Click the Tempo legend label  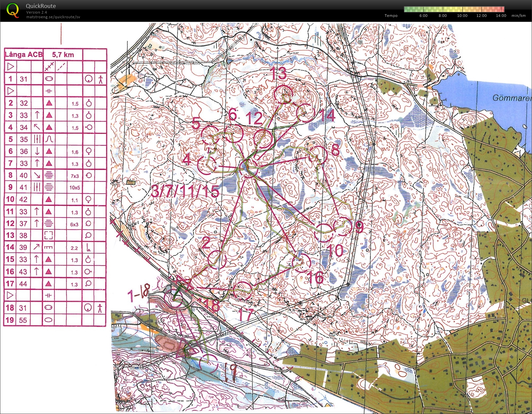pyautogui.click(x=391, y=16)
